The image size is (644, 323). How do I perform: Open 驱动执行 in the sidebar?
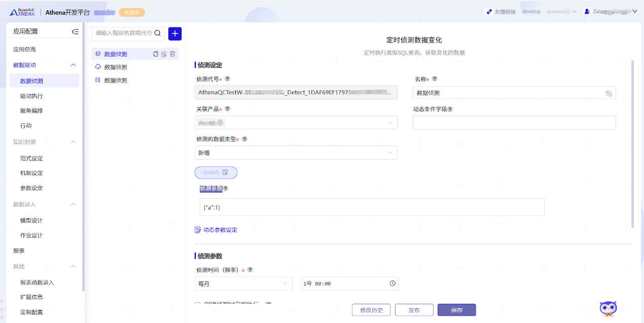[x=31, y=96]
